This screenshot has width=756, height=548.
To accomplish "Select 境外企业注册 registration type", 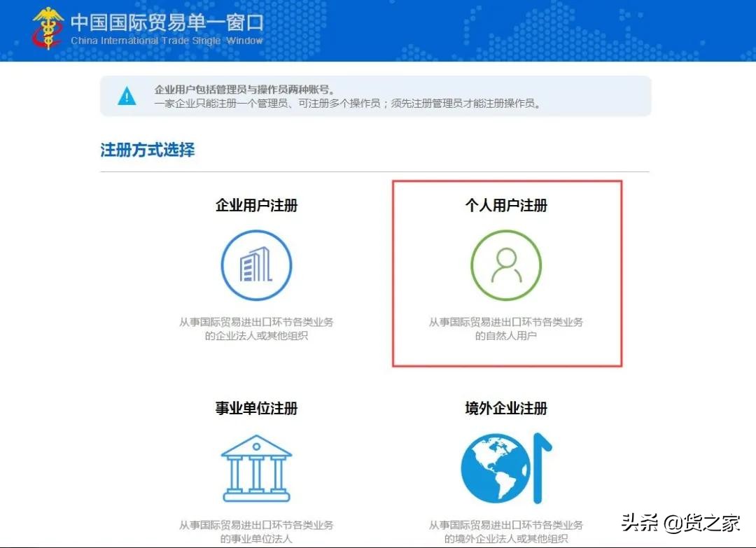I will 505,408.
